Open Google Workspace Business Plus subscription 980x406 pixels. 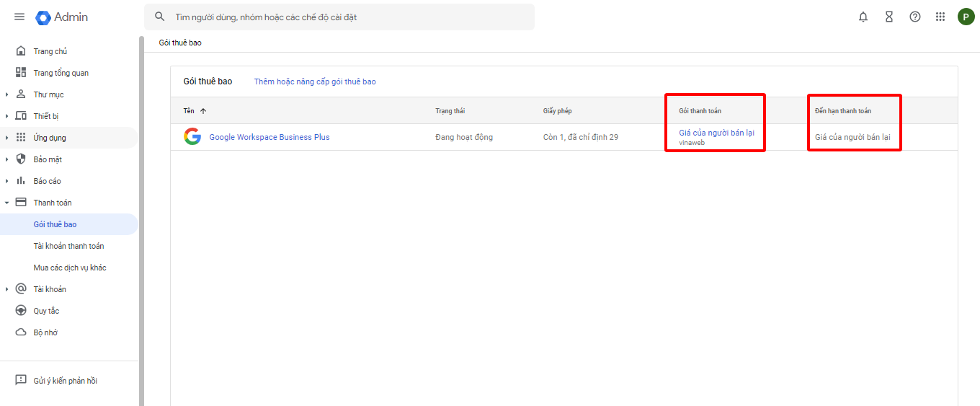(x=269, y=137)
